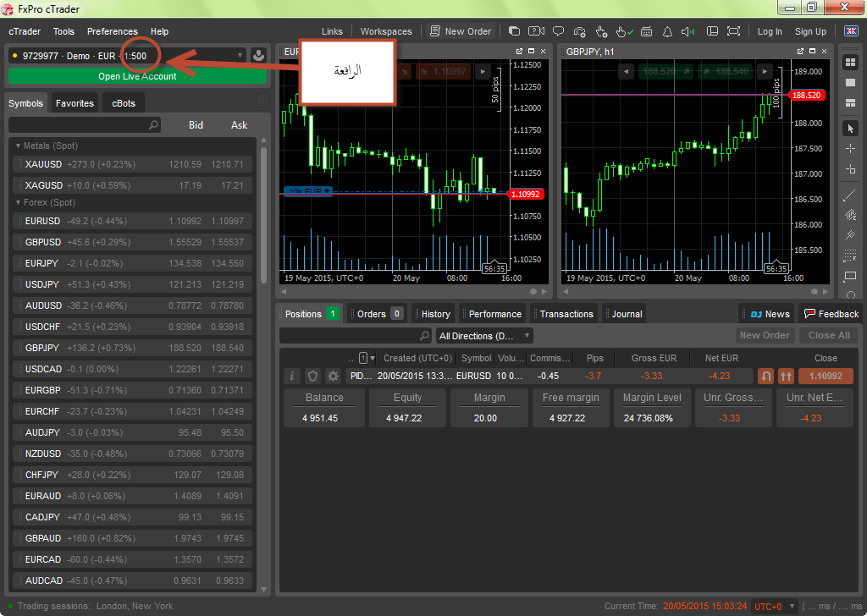Select the rectangle drawing tool

850,276
